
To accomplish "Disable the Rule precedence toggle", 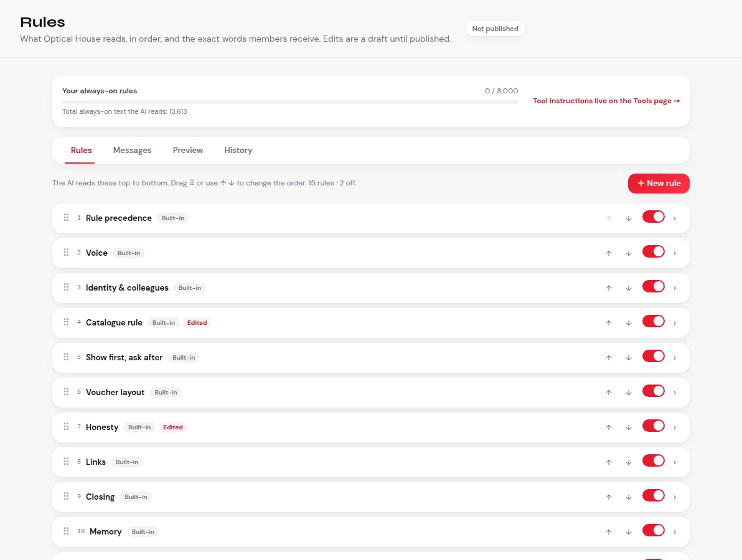I will click(654, 217).
